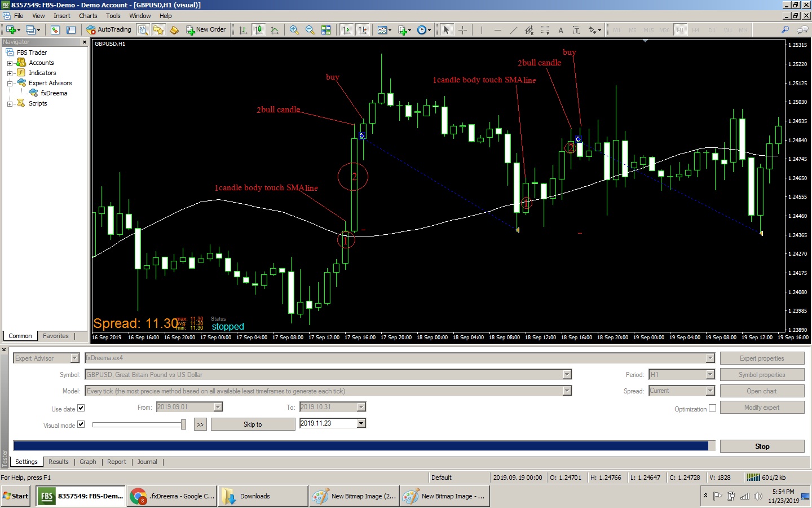Tile windows using the grid icon
Screen dimensions: 812x508
(326, 30)
